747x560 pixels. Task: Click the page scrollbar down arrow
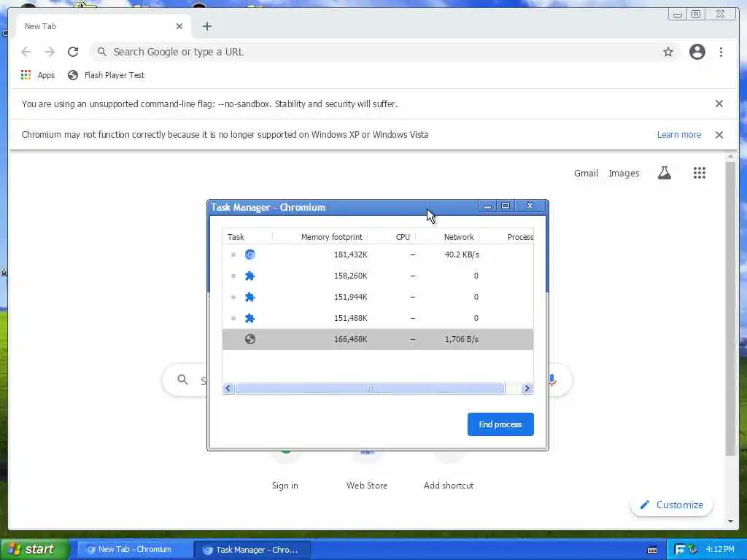click(x=730, y=521)
